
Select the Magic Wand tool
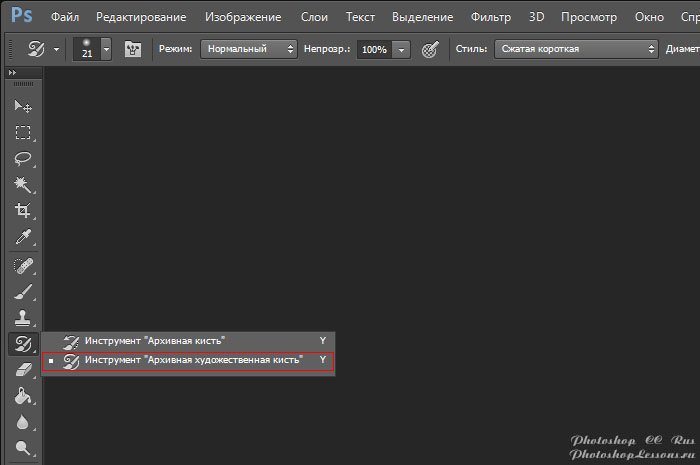(22, 185)
